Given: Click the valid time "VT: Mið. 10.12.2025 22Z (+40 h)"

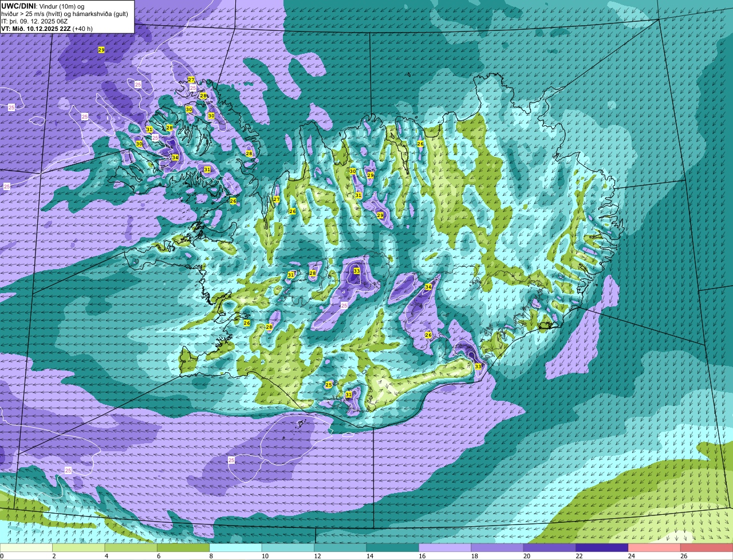Looking at the screenshot, I should [47, 29].
